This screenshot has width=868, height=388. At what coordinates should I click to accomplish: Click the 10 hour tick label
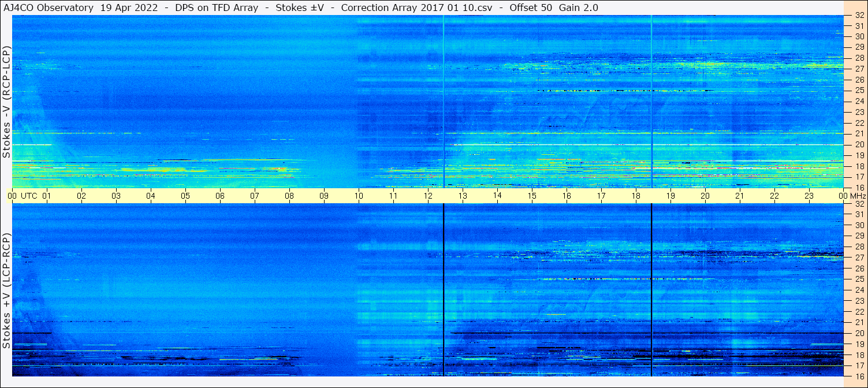point(359,196)
